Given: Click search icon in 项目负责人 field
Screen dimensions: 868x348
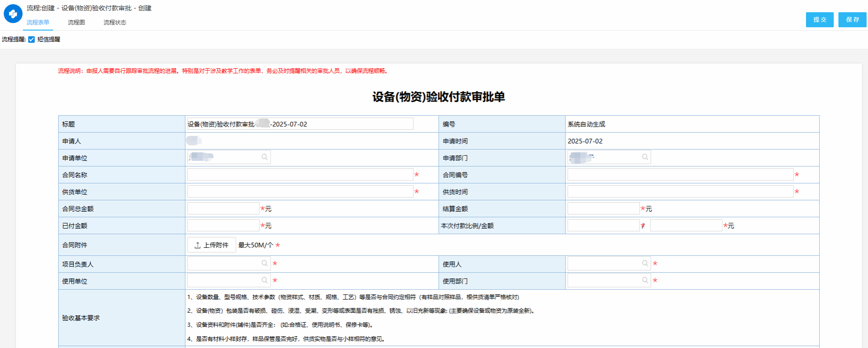Looking at the screenshot, I should [x=264, y=263].
